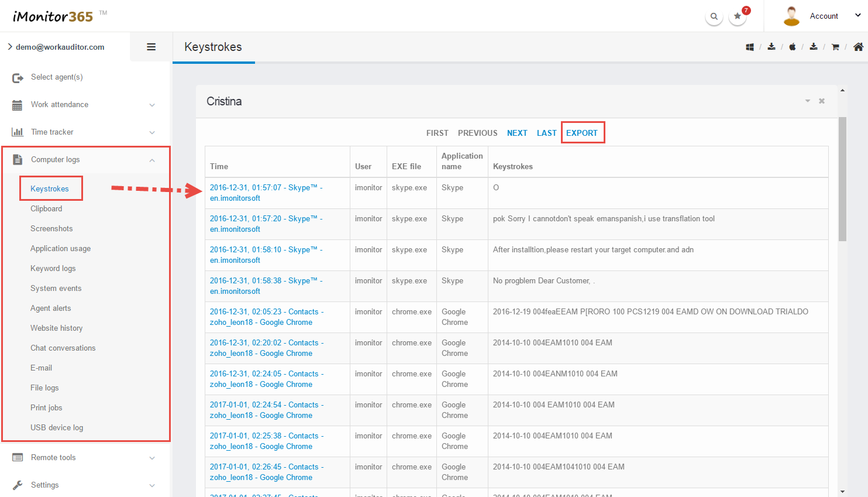Go to FIRST page of results
Image resolution: width=868 pixels, height=497 pixels.
point(438,133)
